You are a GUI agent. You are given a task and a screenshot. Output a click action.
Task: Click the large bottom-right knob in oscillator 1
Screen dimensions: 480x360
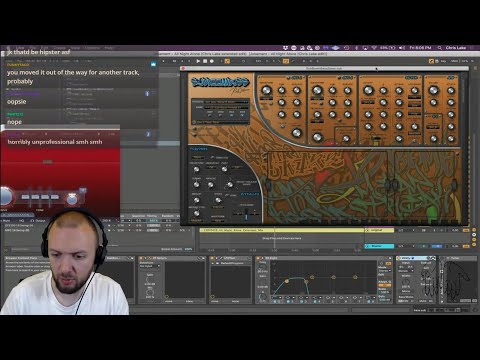[x=296, y=133]
